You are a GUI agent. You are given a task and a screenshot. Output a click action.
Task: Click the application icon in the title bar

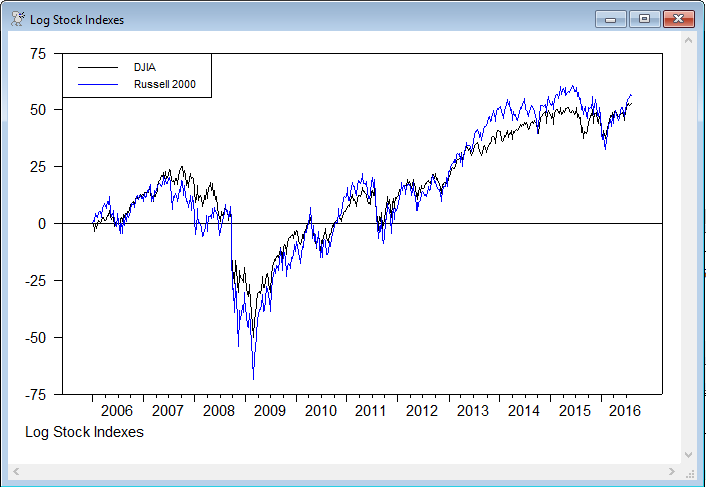tap(17, 20)
